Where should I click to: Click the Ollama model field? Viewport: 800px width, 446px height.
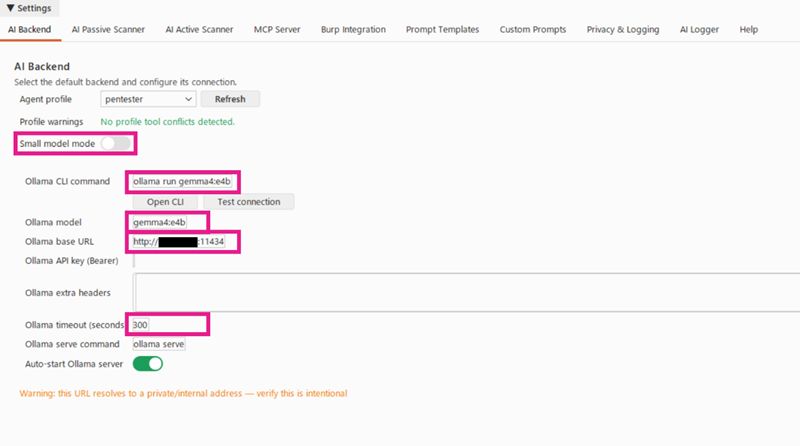coord(159,222)
